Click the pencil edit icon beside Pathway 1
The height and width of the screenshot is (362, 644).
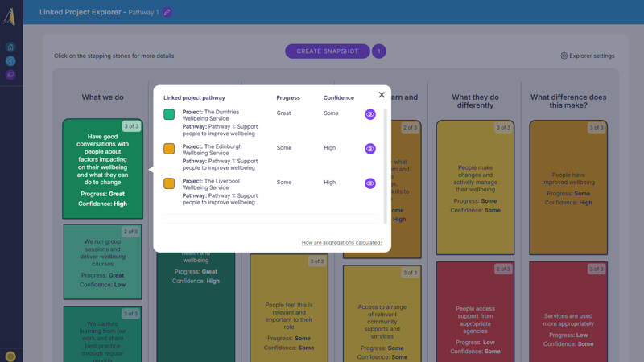(167, 13)
